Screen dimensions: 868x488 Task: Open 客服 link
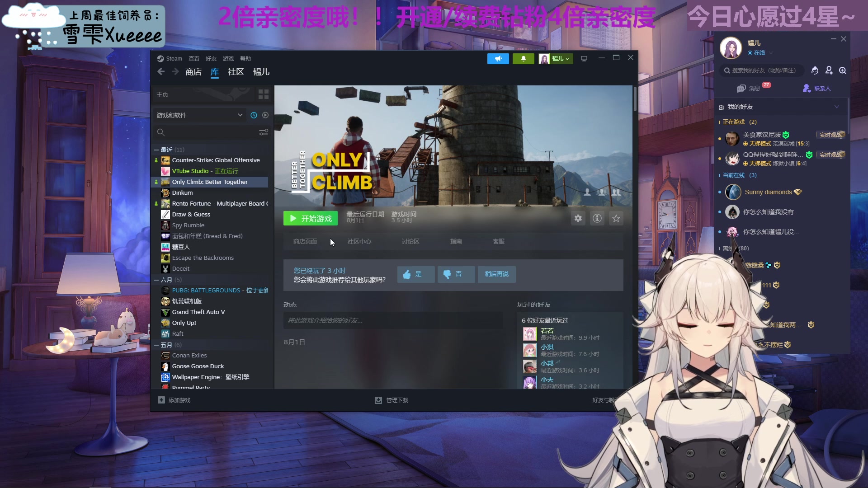(x=499, y=242)
